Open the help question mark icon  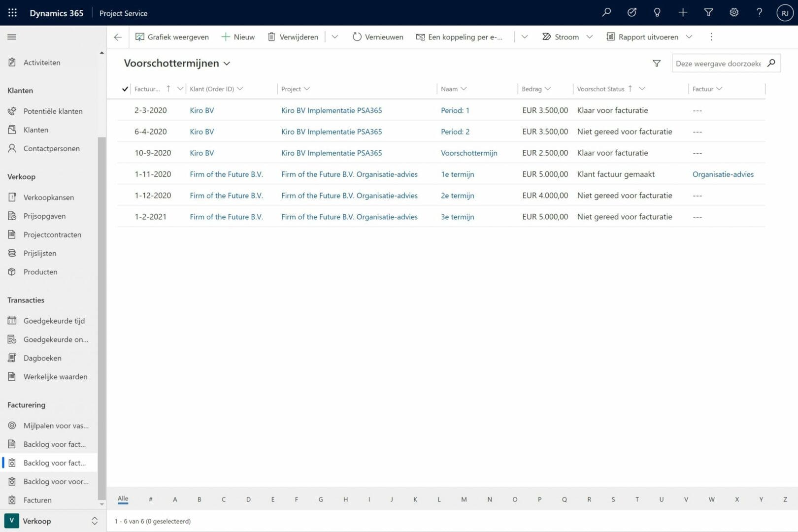[x=759, y=12]
